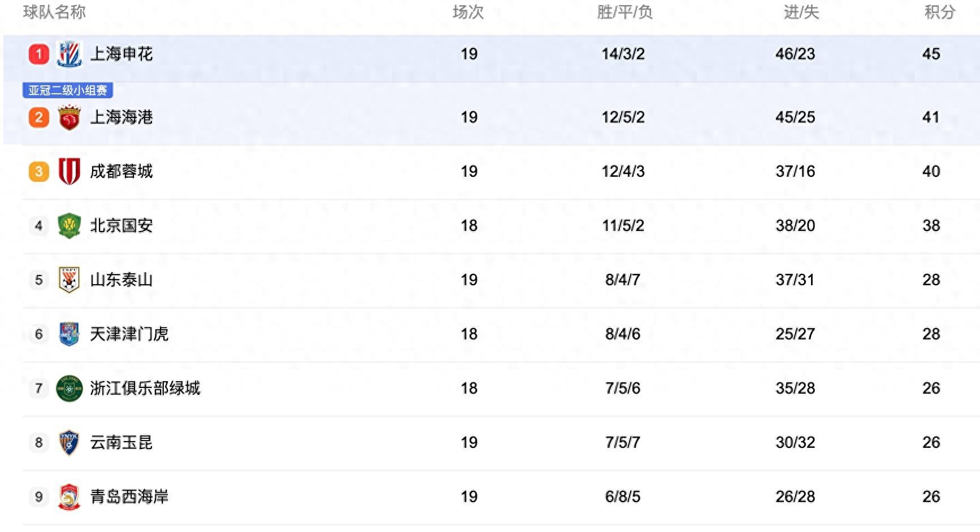
Task: Sort by the 场次 column header
Action: pos(469,12)
